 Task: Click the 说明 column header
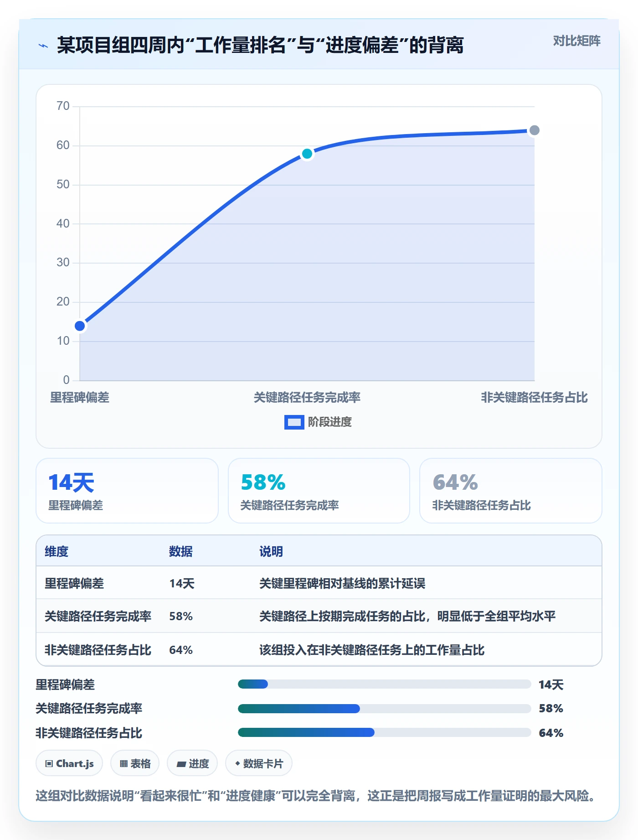click(271, 551)
